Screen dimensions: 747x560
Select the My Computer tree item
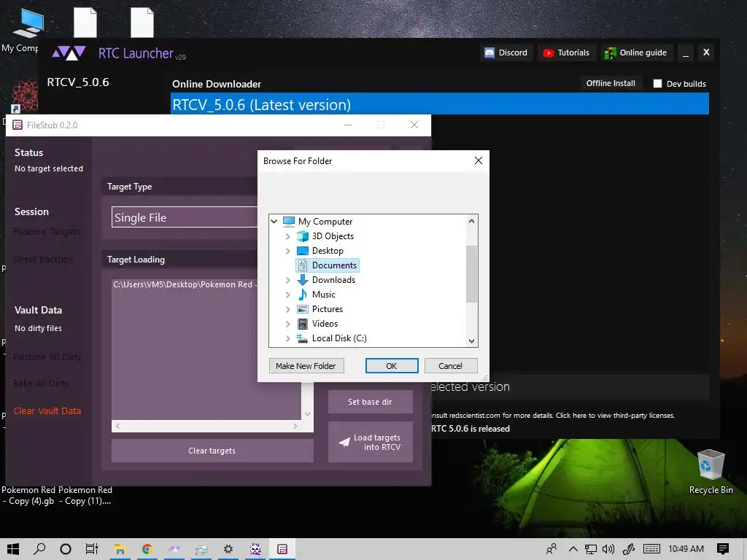325,222
